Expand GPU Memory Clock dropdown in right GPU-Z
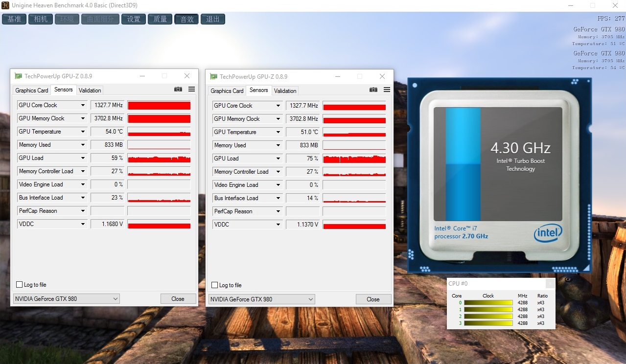 (x=278, y=119)
